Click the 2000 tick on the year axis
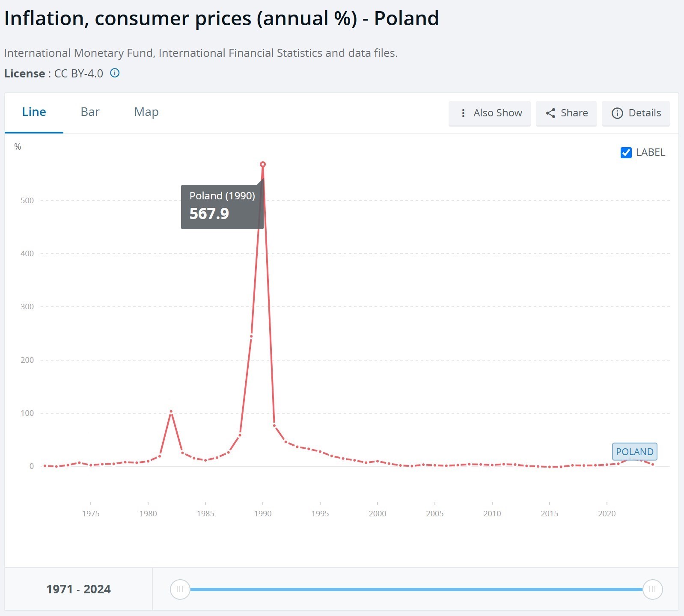 coord(378,513)
